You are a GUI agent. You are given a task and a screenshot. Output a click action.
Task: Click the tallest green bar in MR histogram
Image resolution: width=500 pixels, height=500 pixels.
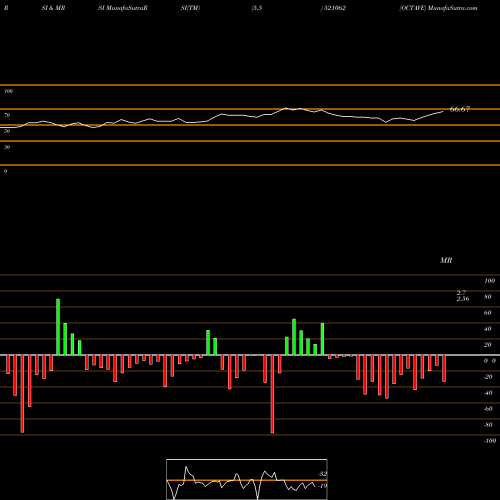58,327
